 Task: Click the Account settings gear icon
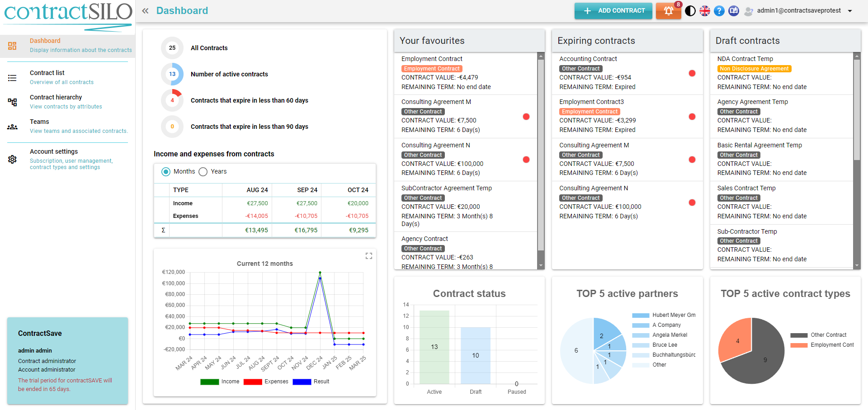[x=12, y=159]
